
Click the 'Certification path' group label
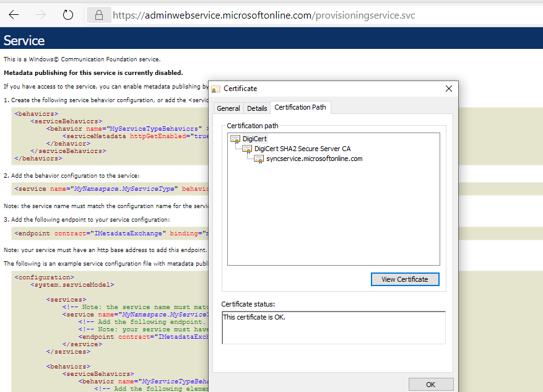coord(253,126)
